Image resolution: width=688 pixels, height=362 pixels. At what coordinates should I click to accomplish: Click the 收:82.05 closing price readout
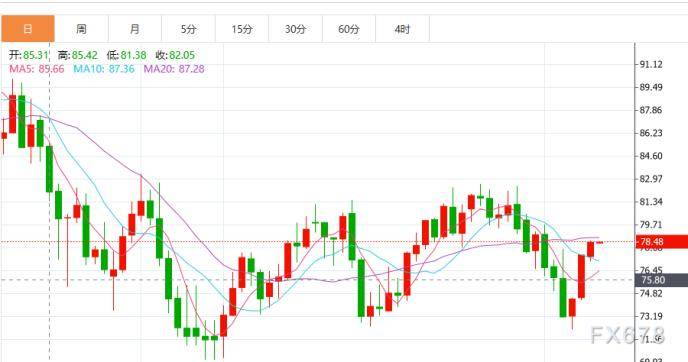pyautogui.click(x=175, y=55)
